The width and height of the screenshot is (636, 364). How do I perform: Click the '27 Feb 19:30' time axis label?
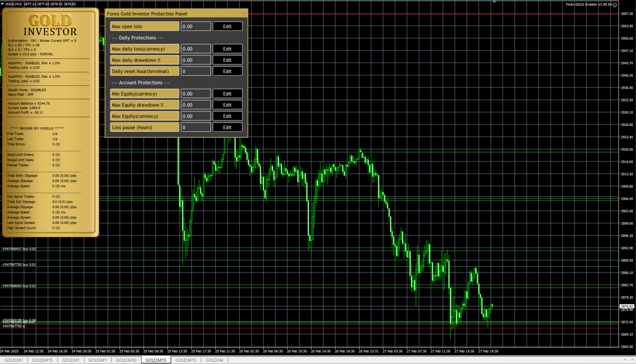coord(488,351)
